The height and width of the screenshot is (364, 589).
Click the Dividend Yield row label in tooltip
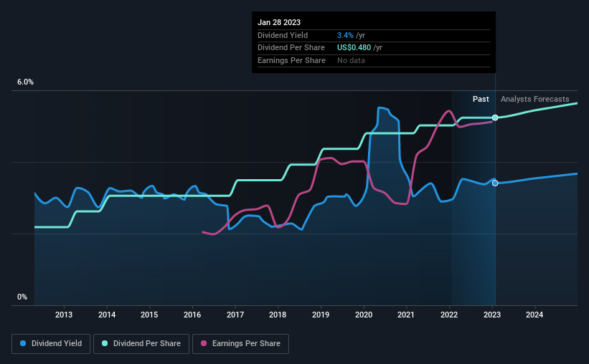tap(283, 35)
